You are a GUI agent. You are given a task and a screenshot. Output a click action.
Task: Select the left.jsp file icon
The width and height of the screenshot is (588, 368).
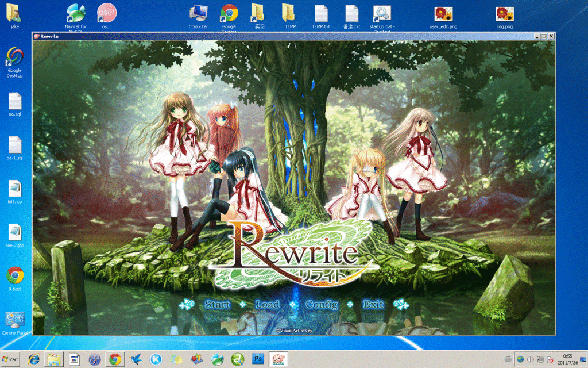pos(14,192)
